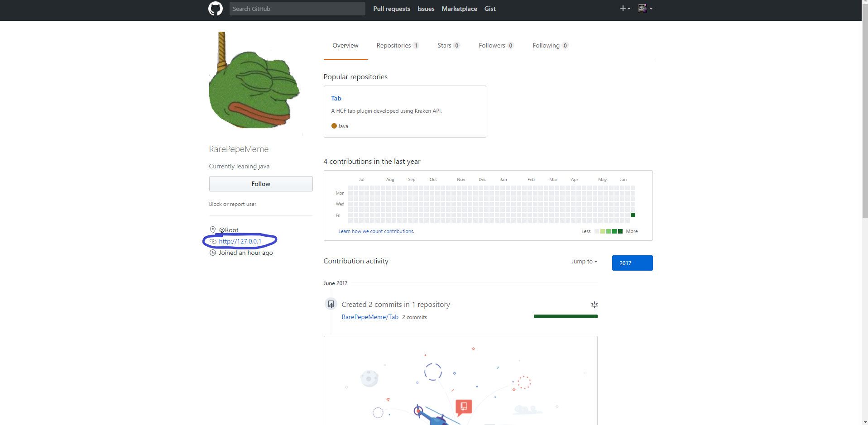868x425 pixels.
Task: Click the green commits progress bar
Action: point(566,316)
